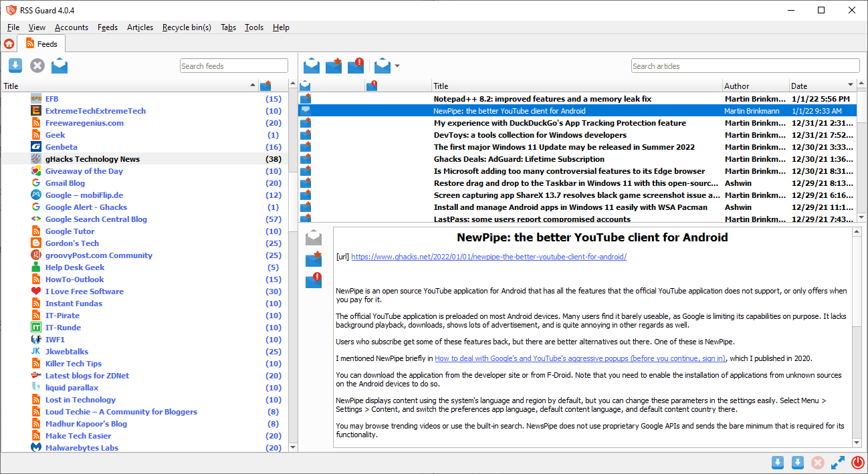The width and height of the screenshot is (868, 474).
Task: Mark the opened NewPipe article as read
Action: pos(312,236)
